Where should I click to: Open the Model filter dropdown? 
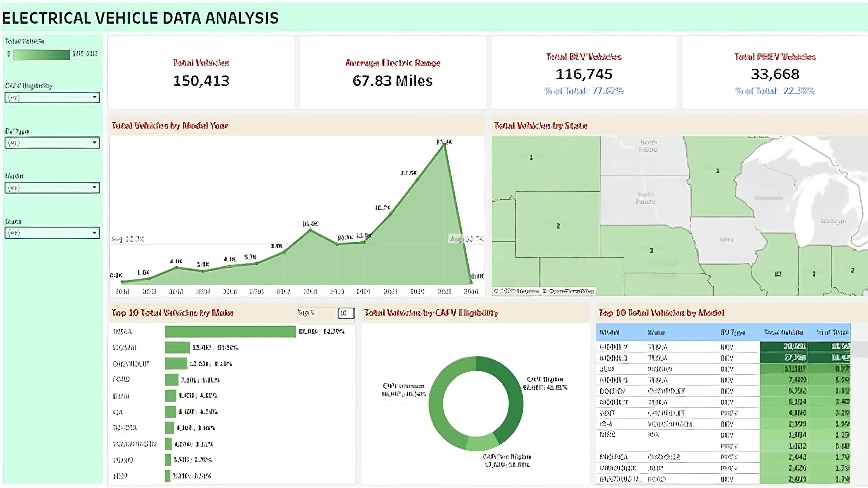click(x=52, y=188)
